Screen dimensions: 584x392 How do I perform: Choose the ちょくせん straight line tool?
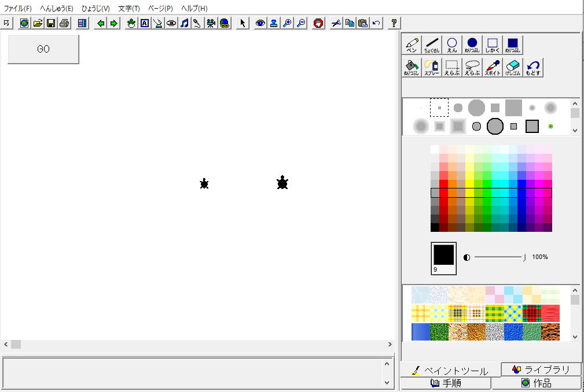click(x=432, y=45)
